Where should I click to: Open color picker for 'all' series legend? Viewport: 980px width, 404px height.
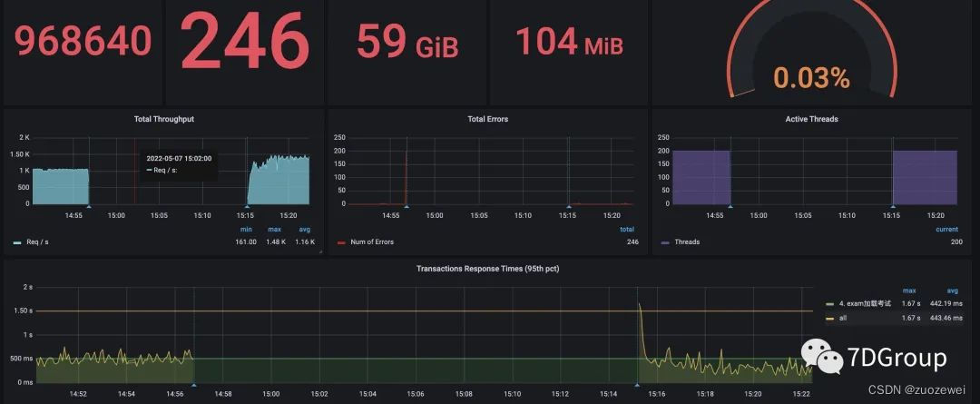(x=830, y=319)
